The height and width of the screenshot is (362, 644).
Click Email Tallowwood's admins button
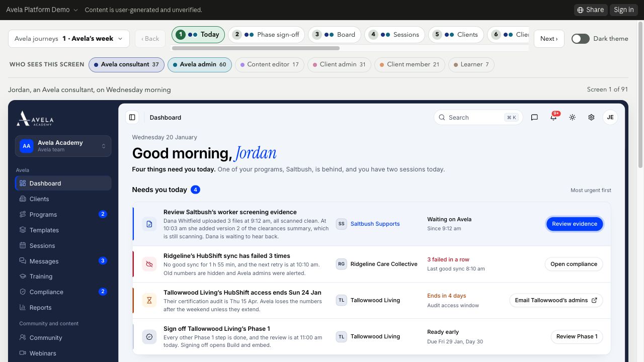coord(556,300)
